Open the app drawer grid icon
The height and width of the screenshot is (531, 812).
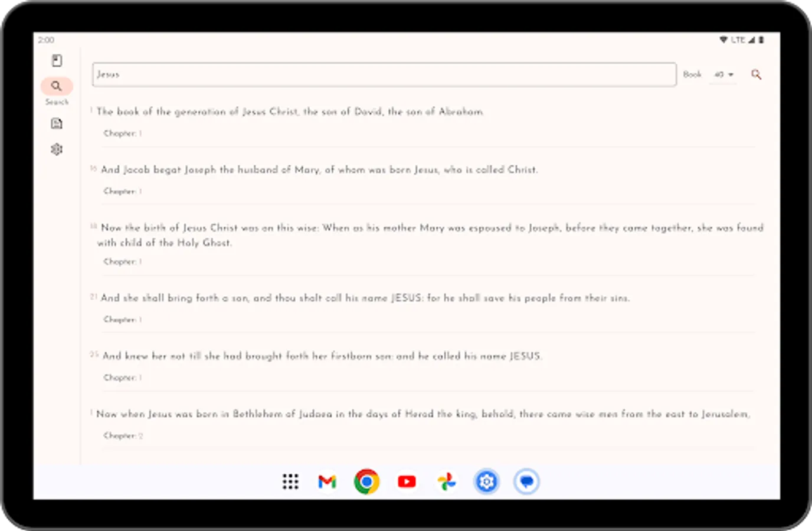tap(290, 481)
